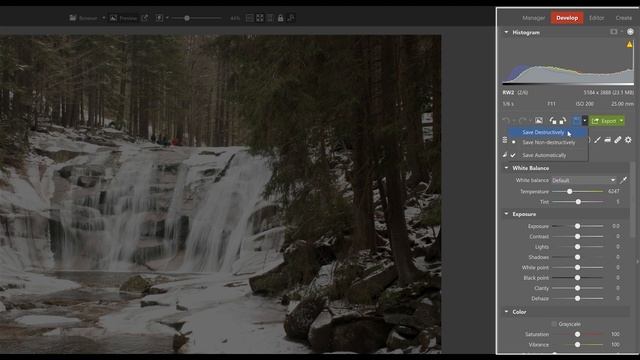Click the Contrast slider handle
The height and width of the screenshot is (360, 640).
coord(578,236)
